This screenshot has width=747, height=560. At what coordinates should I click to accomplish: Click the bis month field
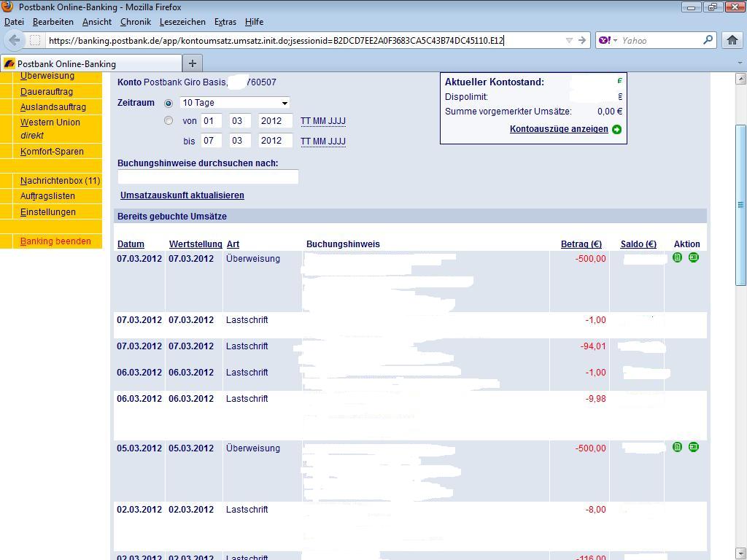(x=240, y=141)
